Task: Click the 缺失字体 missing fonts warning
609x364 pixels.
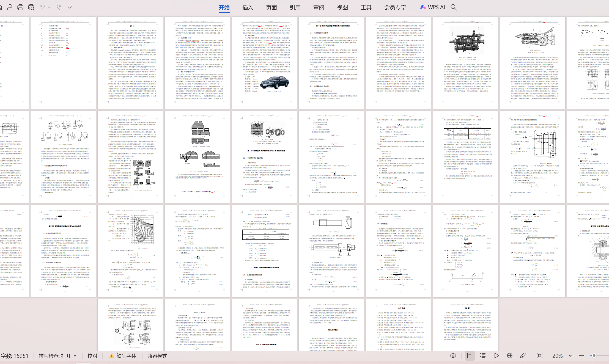Action: pyautogui.click(x=123, y=356)
